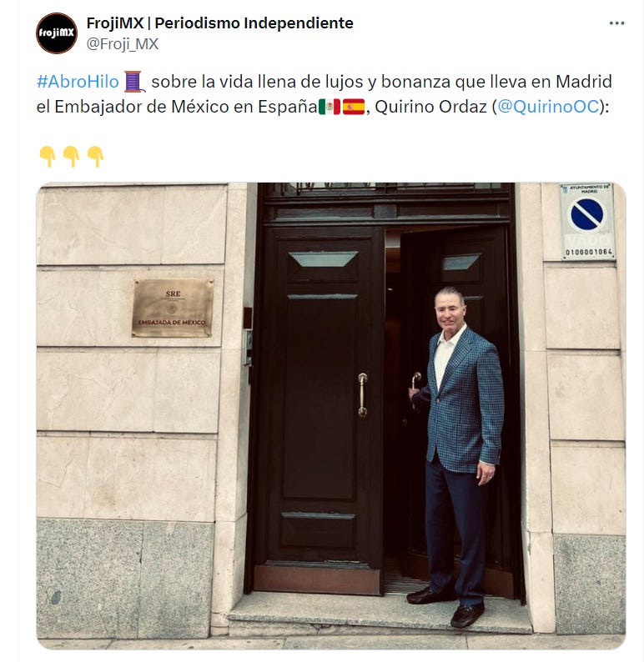644x662 pixels.
Task: Click the first pointing-down hand emoji
Action: (x=48, y=157)
